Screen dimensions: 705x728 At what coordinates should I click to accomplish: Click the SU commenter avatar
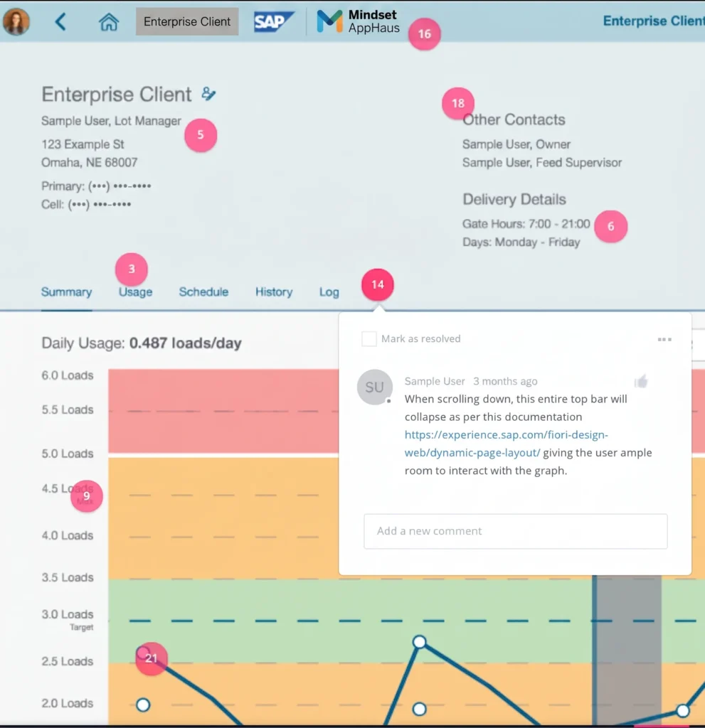point(375,387)
